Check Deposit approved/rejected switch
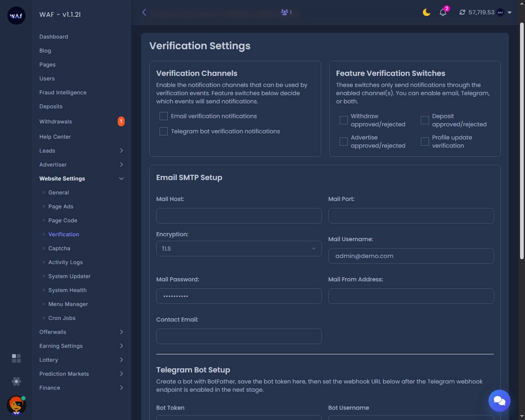This screenshot has width=525, height=420. pyautogui.click(x=425, y=120)
